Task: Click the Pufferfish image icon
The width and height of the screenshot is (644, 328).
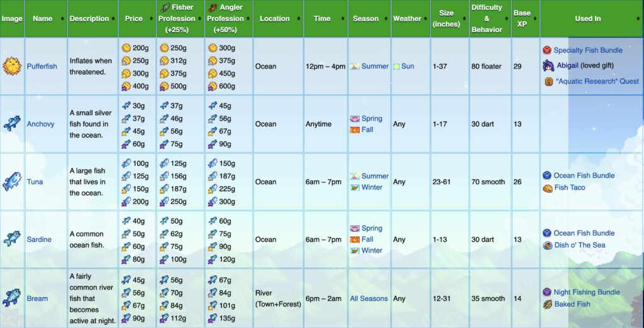Action: point(12,66)
